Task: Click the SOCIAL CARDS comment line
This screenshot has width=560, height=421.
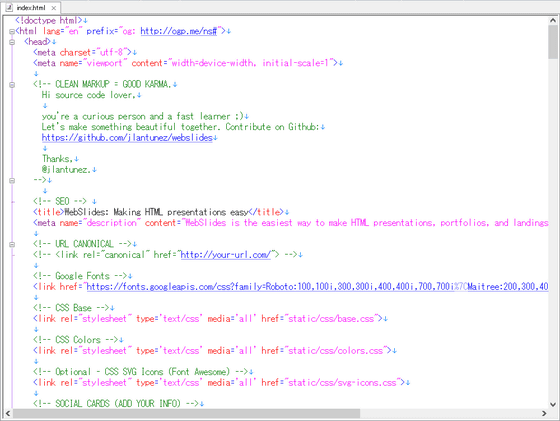Action: click(116, 404)
